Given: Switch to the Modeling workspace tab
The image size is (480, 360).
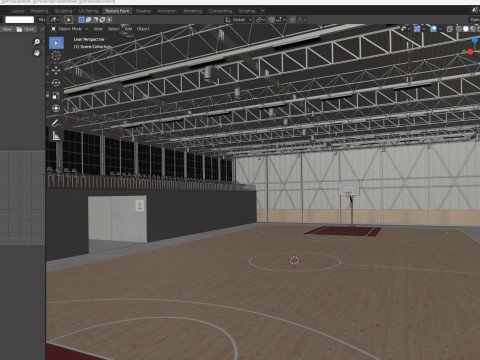Looking at the screenshot, I should click(x=39, y=11).
